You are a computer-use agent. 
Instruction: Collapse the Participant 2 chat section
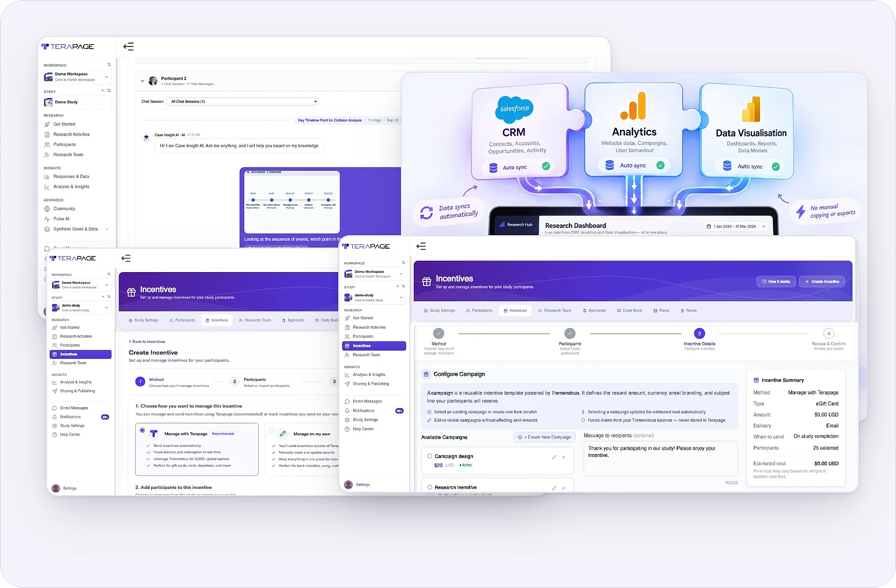tap(142, 81)
